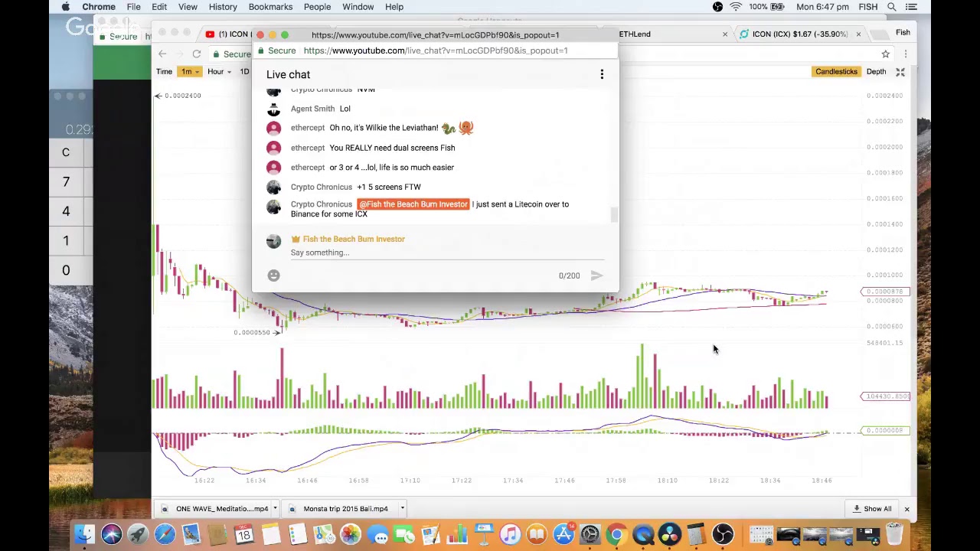
Task: Open the Window menu
Action: point(358,7)
